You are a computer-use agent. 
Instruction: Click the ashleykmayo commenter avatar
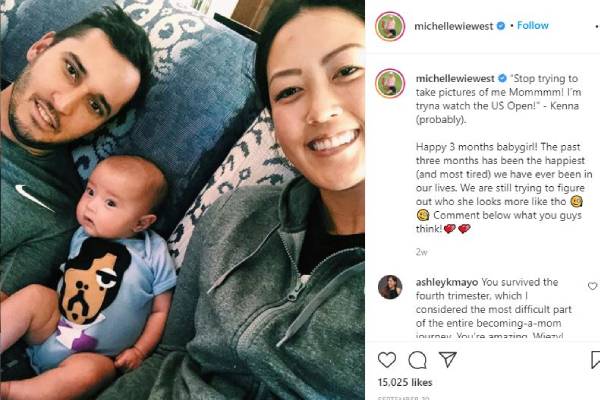tap(390, 287)
